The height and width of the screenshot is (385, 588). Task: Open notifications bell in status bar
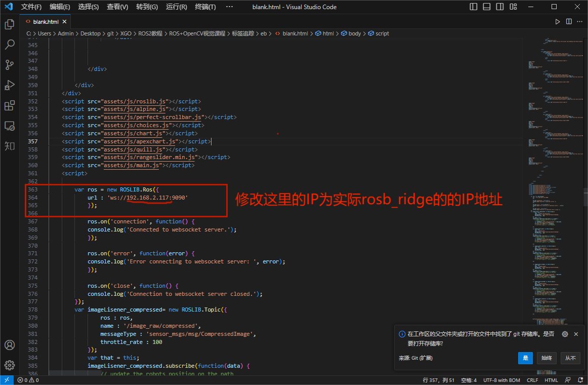(x=580, y=380)
